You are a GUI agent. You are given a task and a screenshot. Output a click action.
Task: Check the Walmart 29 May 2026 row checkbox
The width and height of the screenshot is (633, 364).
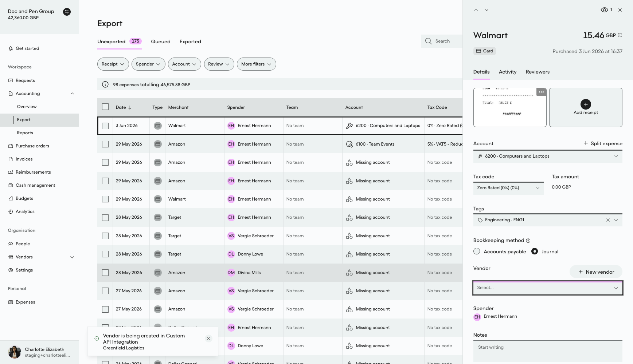coord(105,199)
